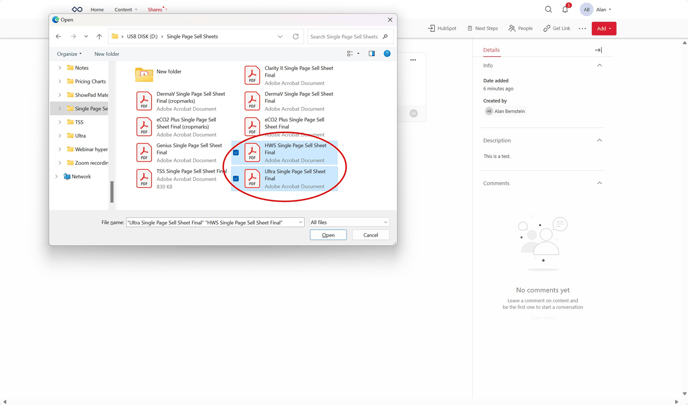Switch to the Details tab
This screenshot has width=688, height=405.
(x=491, y=50)
